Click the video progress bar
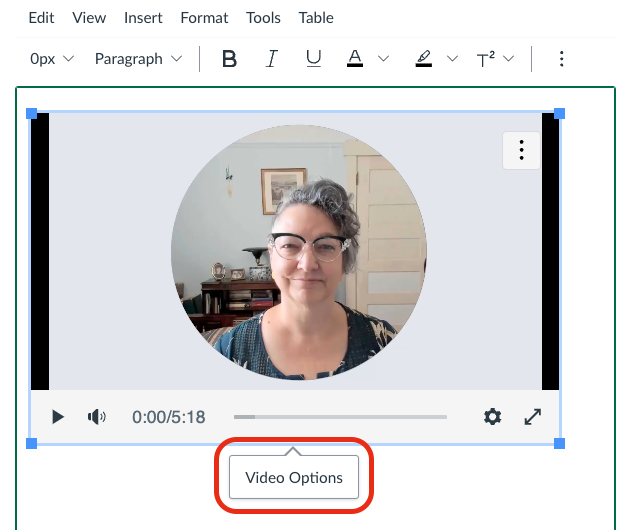The height and width of the screenshot is (530, 633). pyautogui.click(x=340, y=417)
